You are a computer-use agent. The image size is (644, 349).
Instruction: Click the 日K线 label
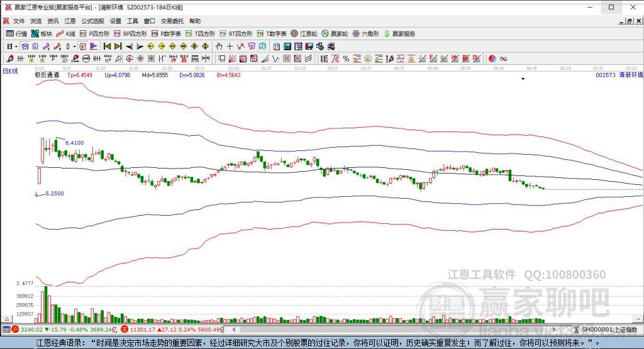(10, 70)
